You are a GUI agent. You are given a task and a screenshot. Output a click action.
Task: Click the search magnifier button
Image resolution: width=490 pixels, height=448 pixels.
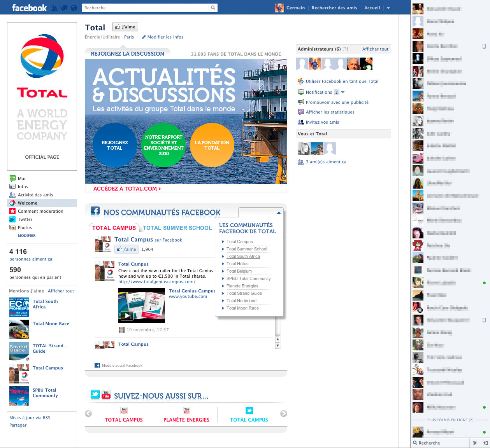point(213,8)
